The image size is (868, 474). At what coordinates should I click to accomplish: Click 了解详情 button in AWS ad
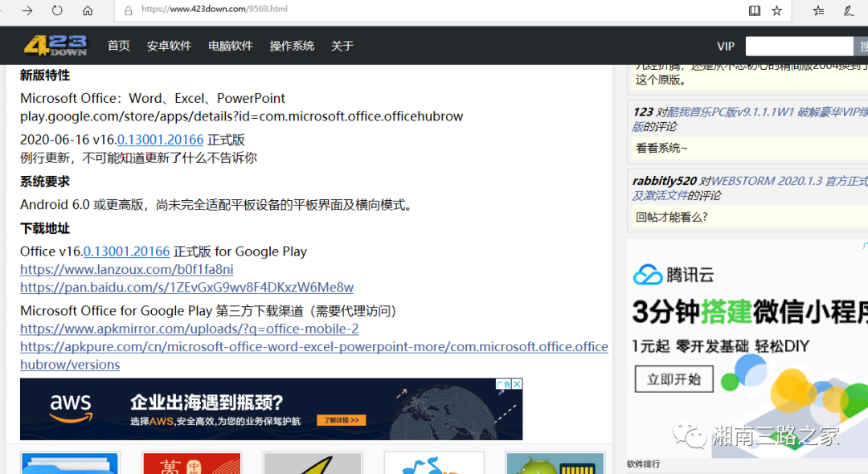tap(341, 420)
